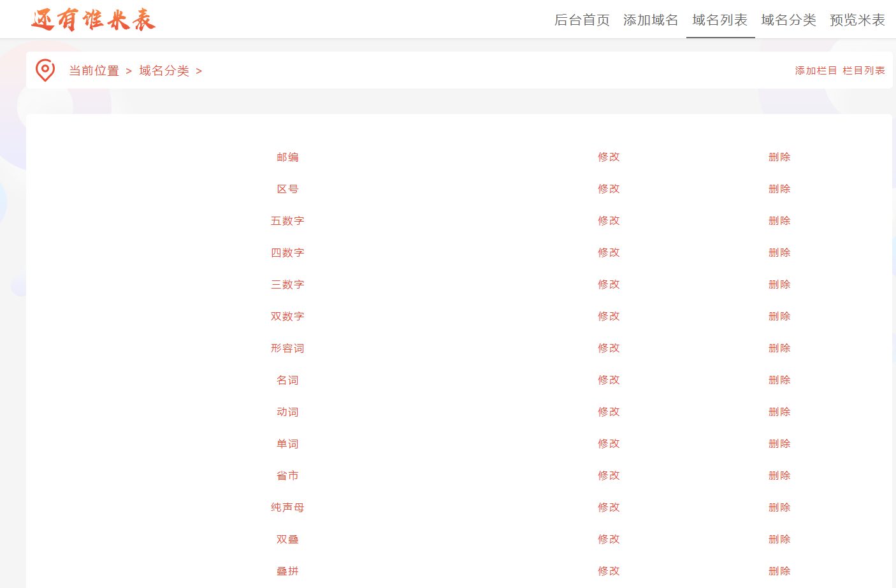Image resolution: width=896 pixels, height=588 pixels.
Task: Open 预览米表 in the top nav
Action: 857,20
